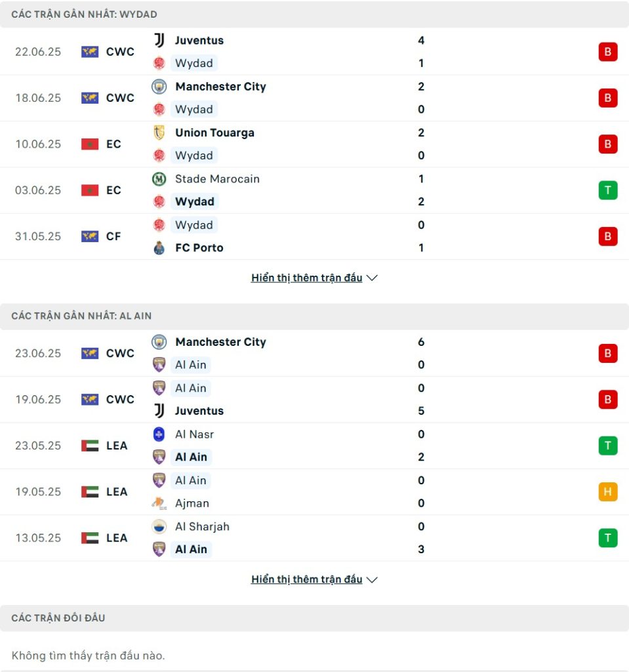Click Manchester City crest in 18.06.25 match
Image resolution: width=629 pixels, height=672 pixels.
pos(159,87)
